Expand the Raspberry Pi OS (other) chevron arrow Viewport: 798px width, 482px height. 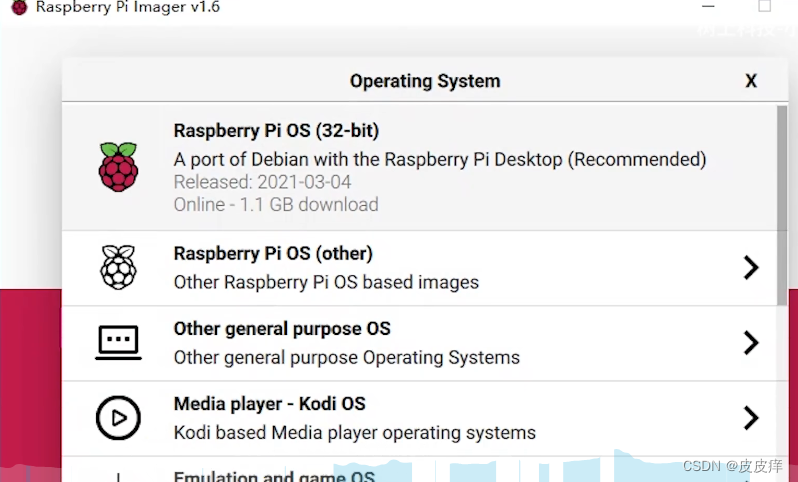(x=751, y=267)
